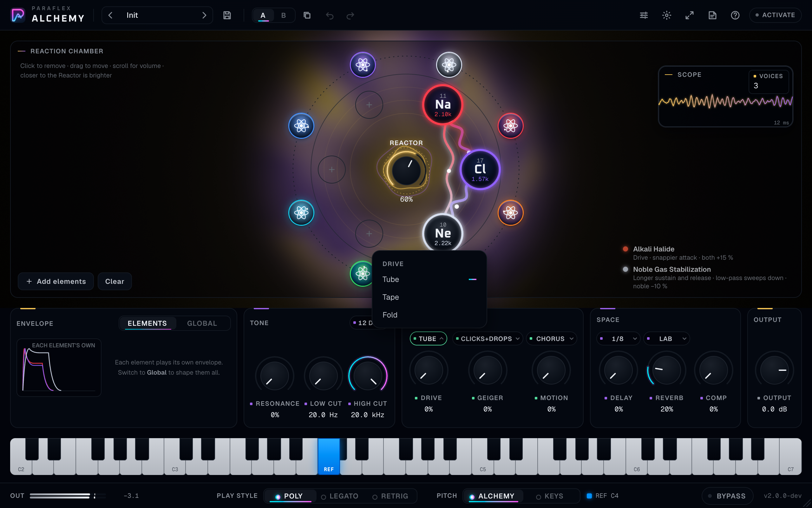Click the brightness sun icon
This screenshot has height=508, width=812.
click(666, 15)
